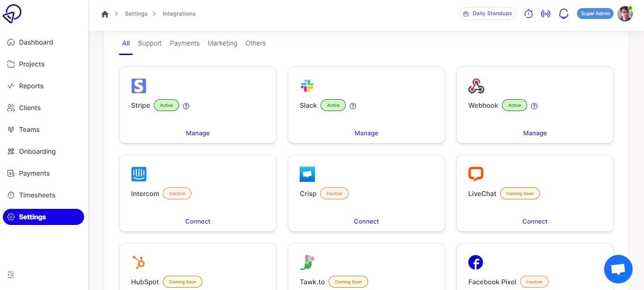The height and width of the screenshot is (290, 644).
Task: Click the Payments dollar icon in the sidebar
Action: [x=11, y=173]
